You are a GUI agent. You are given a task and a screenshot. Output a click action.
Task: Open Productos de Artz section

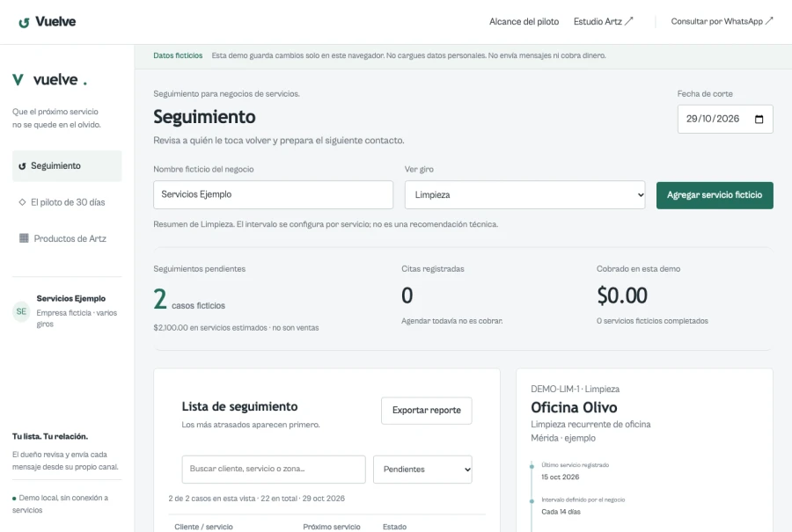[x=67, y=239]
